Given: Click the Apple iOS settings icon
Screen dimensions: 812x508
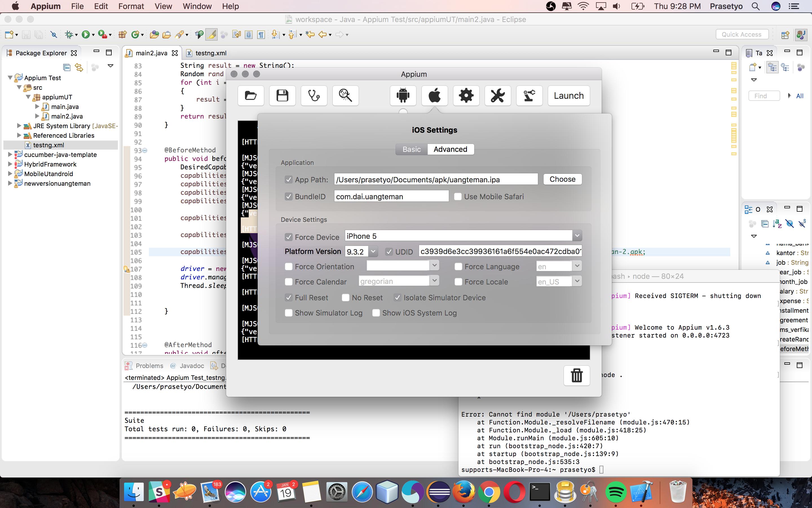Looking at the screenshot, I should [434, 96].
